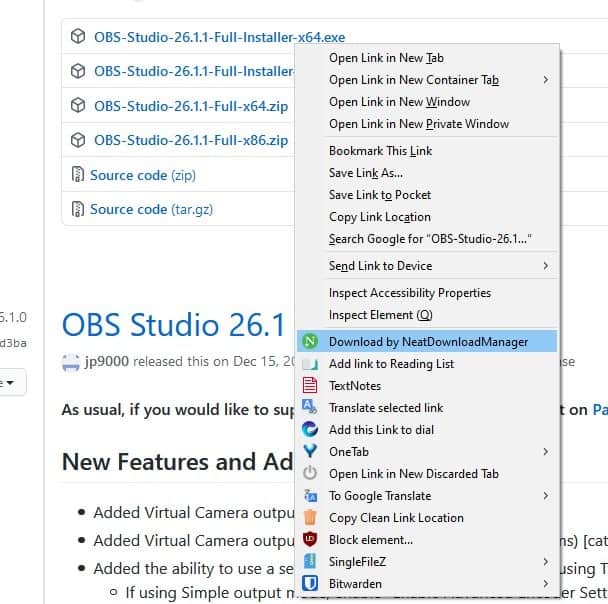Screen dimensions: 608x604
Task: Choose Add link to Reading List
Action: pos(427,364)
